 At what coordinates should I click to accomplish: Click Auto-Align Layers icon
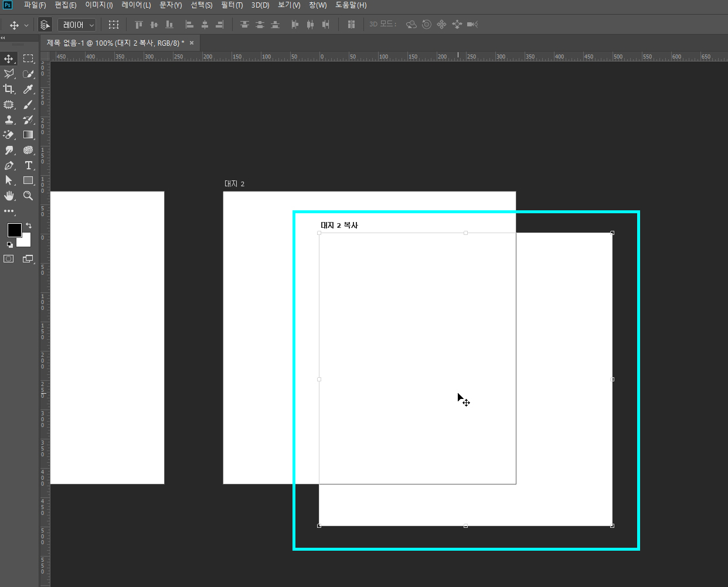pos(351,25)
